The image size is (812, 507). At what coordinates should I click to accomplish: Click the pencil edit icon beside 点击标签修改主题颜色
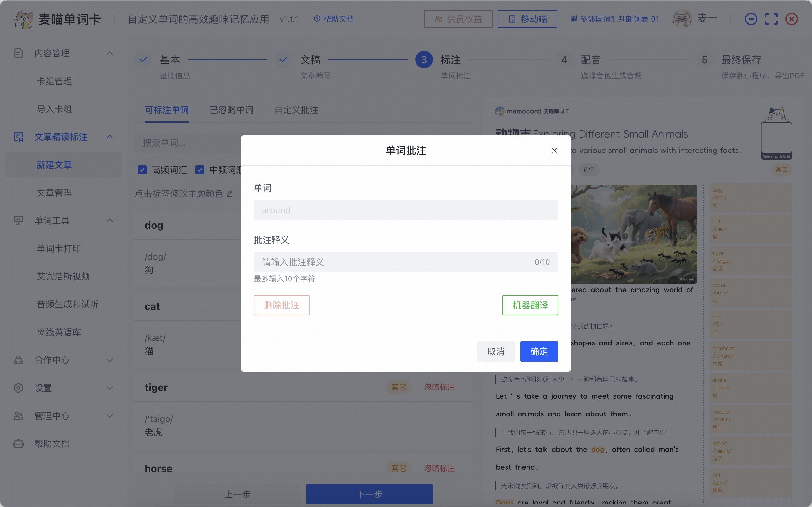[x=230, y=194]
